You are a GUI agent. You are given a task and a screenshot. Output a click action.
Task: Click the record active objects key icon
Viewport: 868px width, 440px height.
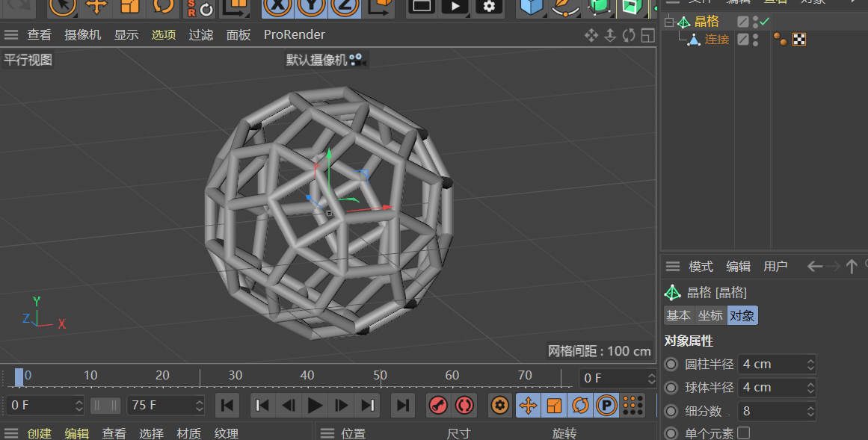[x=438, y=406]
